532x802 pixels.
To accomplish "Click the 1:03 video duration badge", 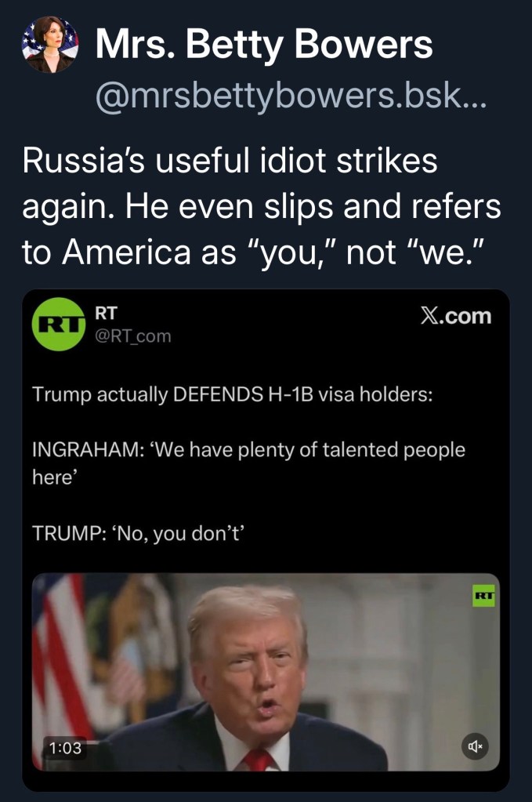I will coord(65,748).
